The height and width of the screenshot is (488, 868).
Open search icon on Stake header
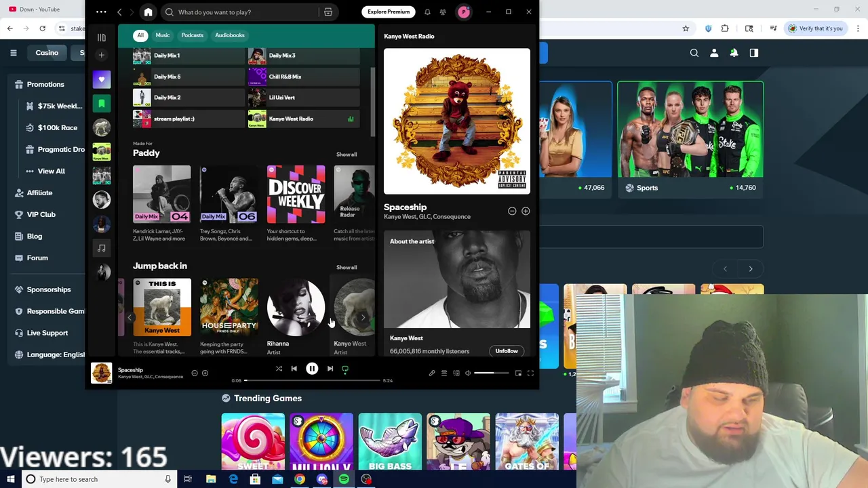click(694, 53)
